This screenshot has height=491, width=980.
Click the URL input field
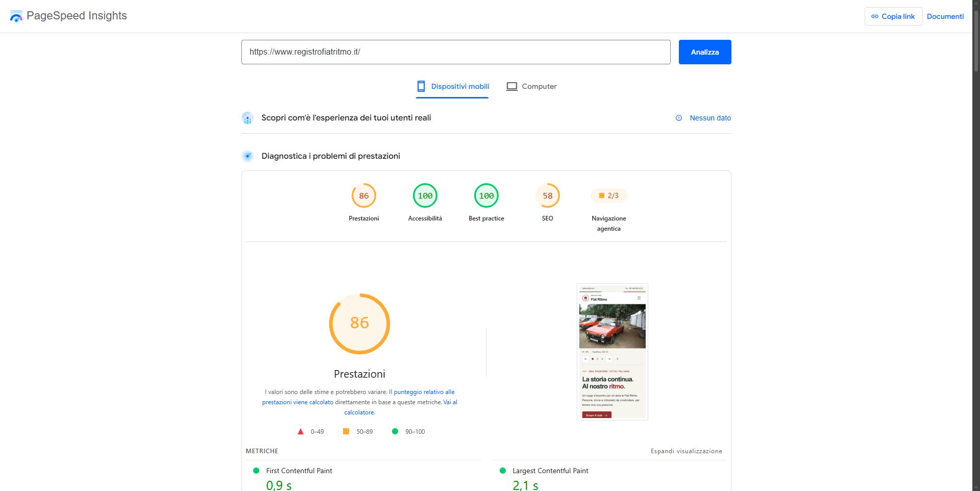pos(456,52)
